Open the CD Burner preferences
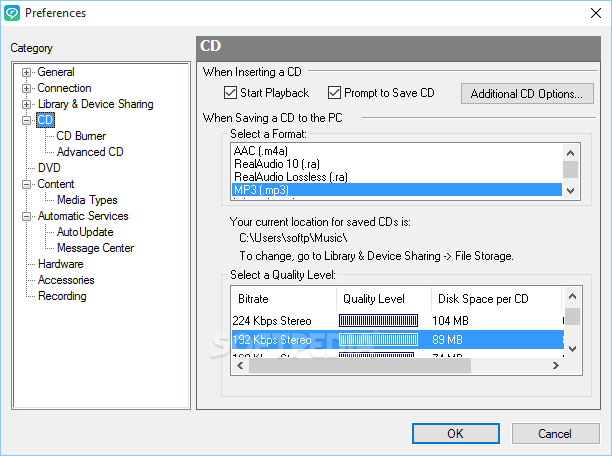The image size is (612, 456). coord(81,136)
